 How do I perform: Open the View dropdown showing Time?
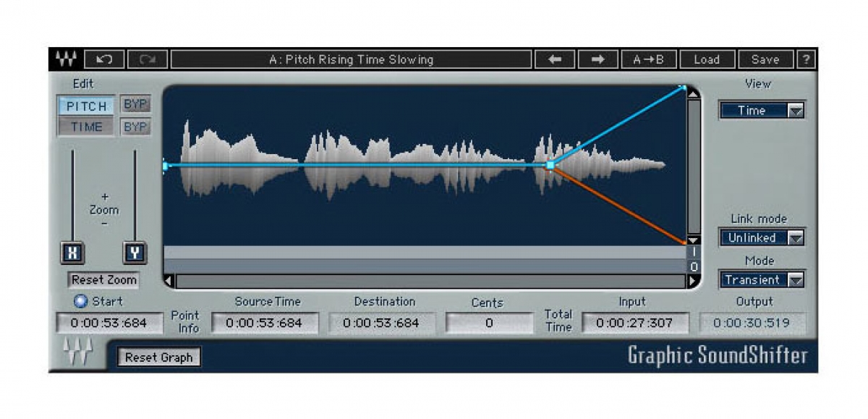pos(762,111)
